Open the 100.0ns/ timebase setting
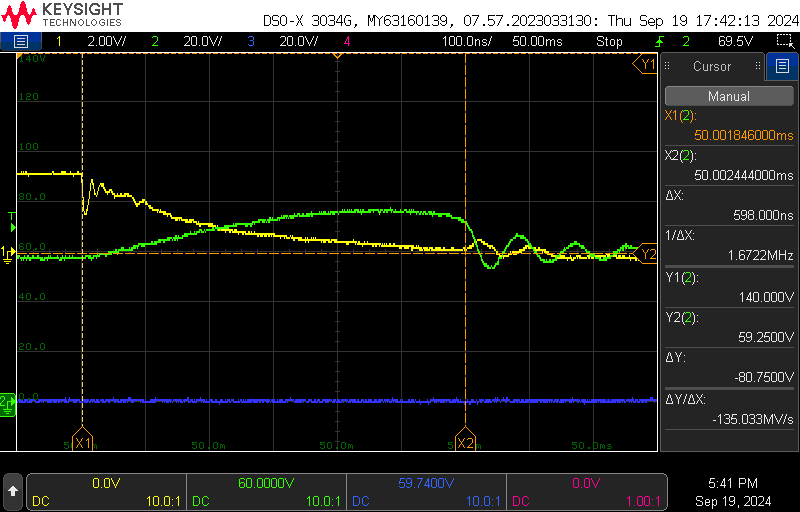The height and width of the screenshot is (512, 800). (466, 41)
